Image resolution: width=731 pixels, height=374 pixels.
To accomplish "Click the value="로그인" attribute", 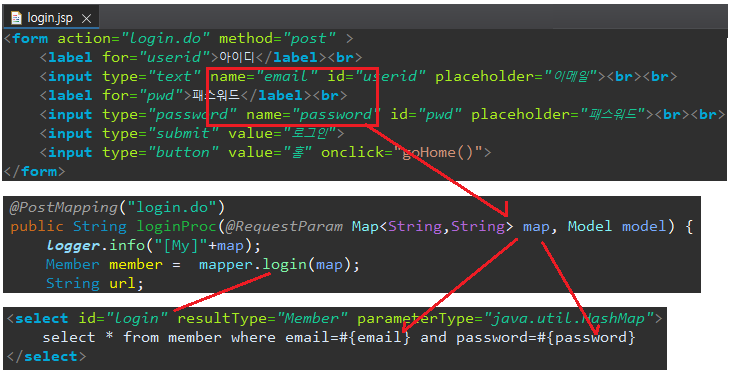I will click(282, 134).
